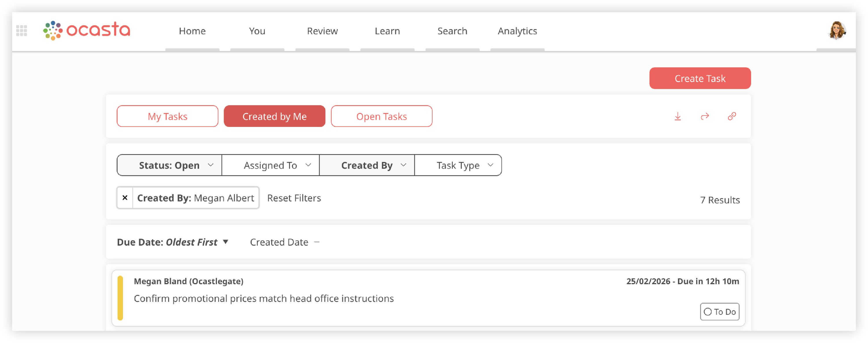Click the download tasks icon

tap(678, 116)
